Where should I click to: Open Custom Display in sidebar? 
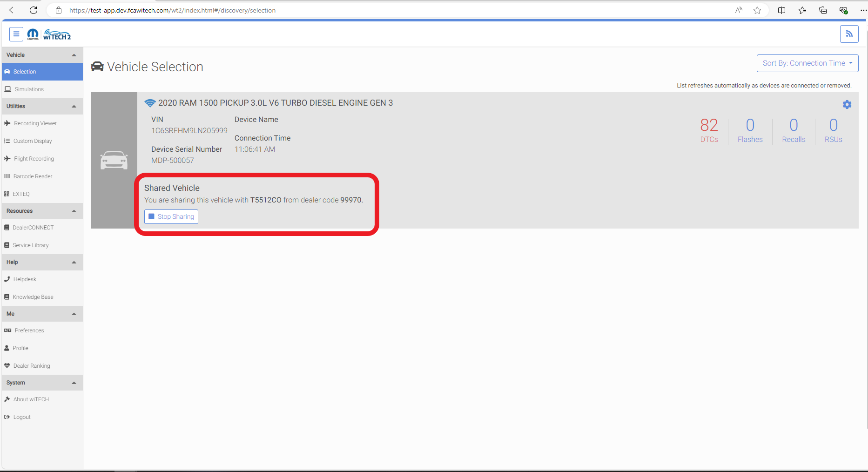(42, 141)
